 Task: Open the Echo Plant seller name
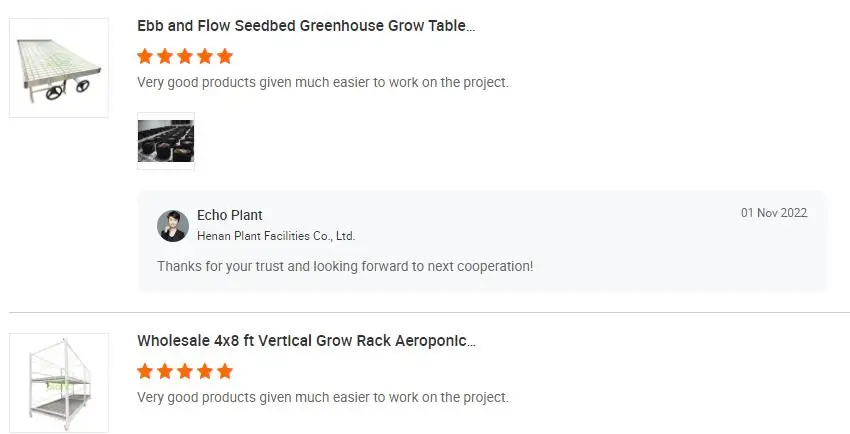point(230,215)
